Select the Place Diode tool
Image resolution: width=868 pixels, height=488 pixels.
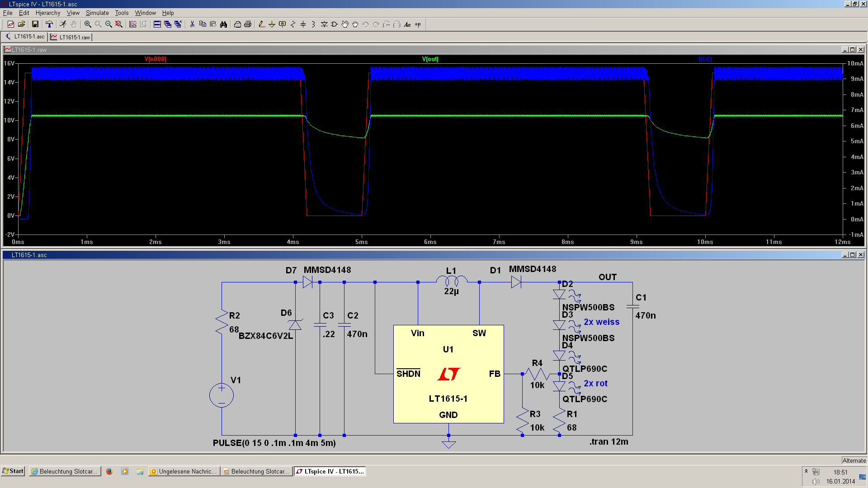[x=324, y=24]
